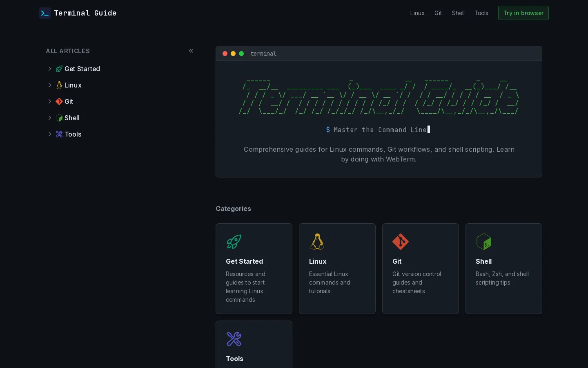The height and width of the screenshot is (368, 588).
Task: Open the Tools sidebar article link
Action: pos(73,134)
